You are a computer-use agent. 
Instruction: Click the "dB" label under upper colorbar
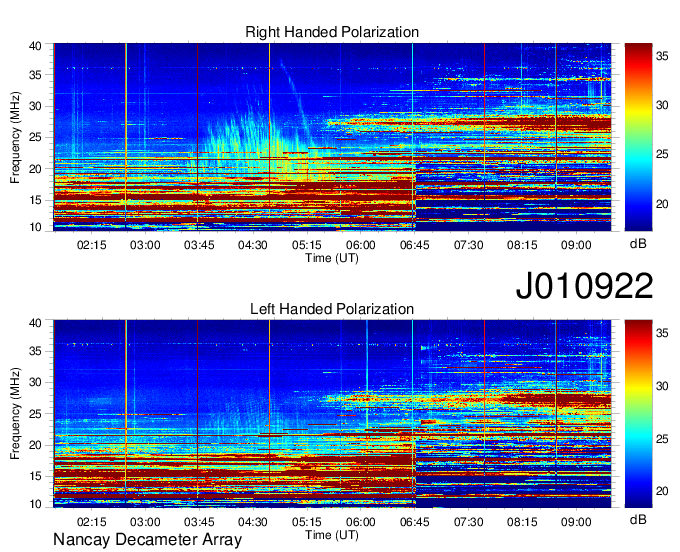[638, 244]
